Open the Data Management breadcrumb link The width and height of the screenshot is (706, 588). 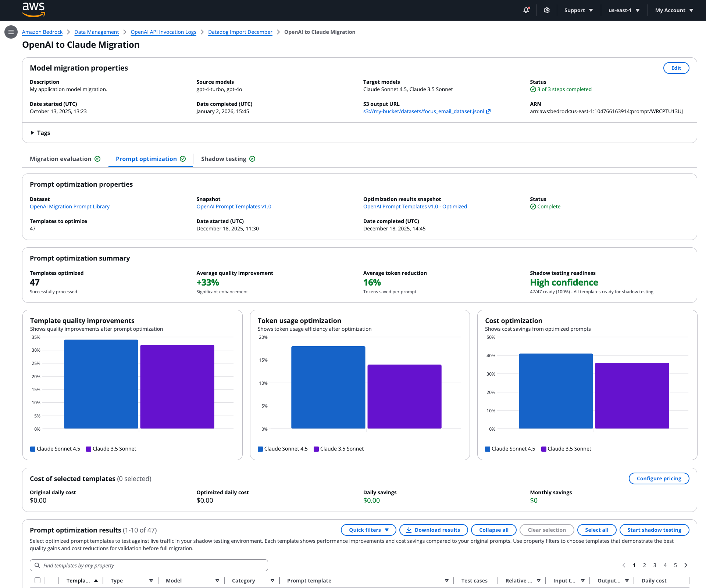pyautogui.click(x=97, y=32)
